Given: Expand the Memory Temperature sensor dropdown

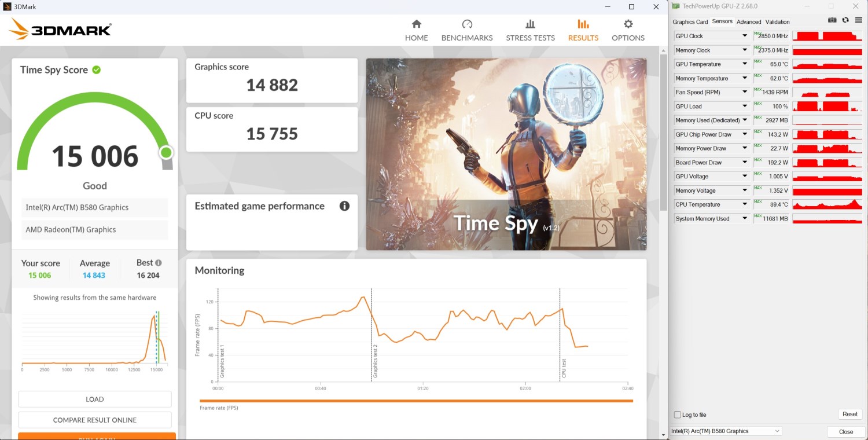Looking at the screenshot, I should (745, 78).
